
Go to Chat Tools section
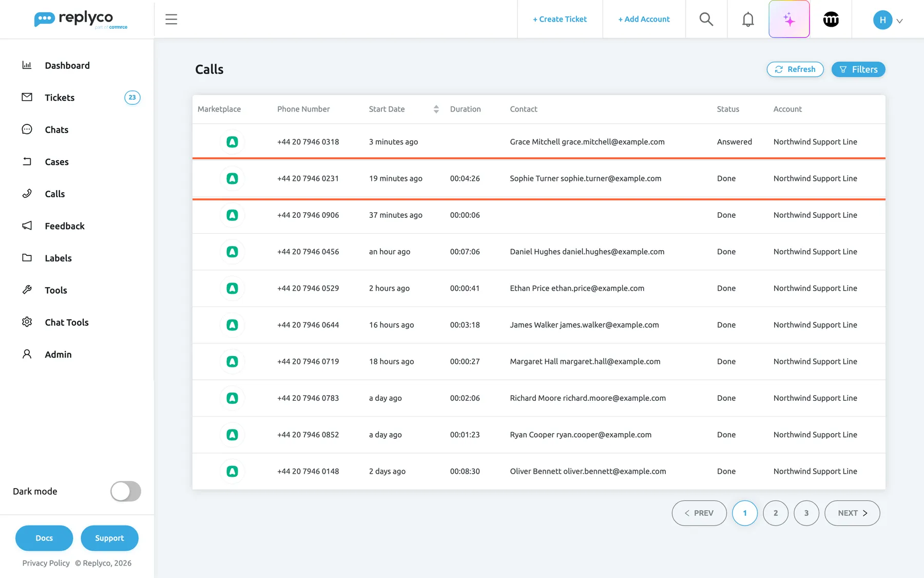[67, 322]
